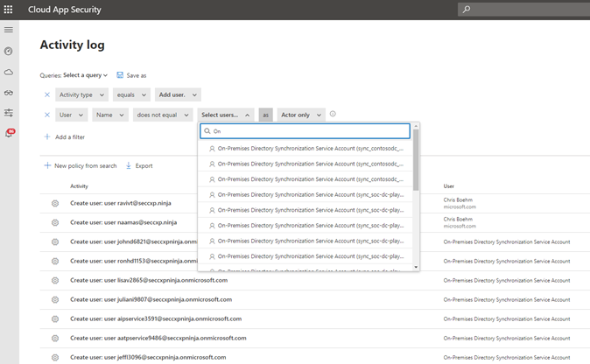Click gear icon for juliani9807 activity row
590x364 pixels.
55,300
